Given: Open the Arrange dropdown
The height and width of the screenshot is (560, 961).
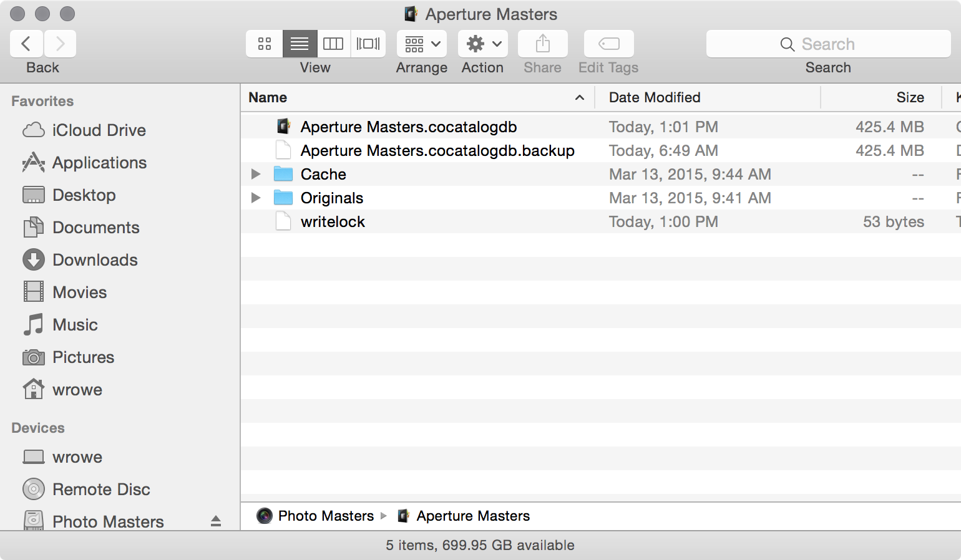Looking at the screenshot, I should (x=422, y=44).
